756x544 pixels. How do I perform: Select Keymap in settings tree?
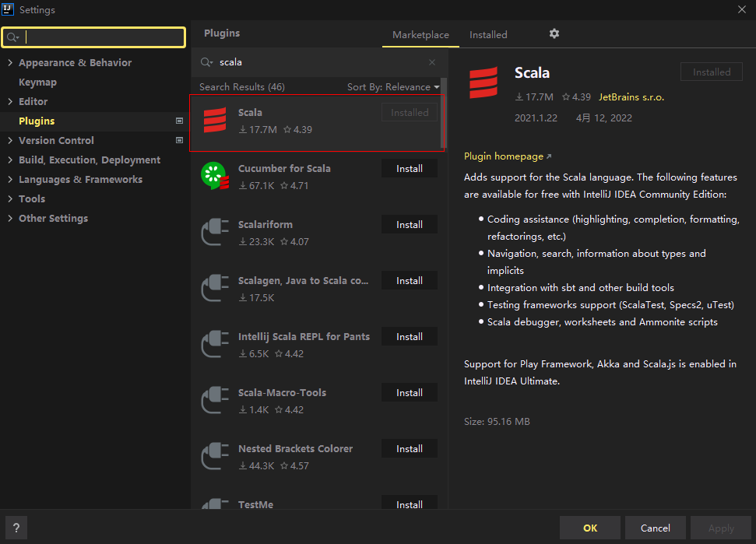37,82
